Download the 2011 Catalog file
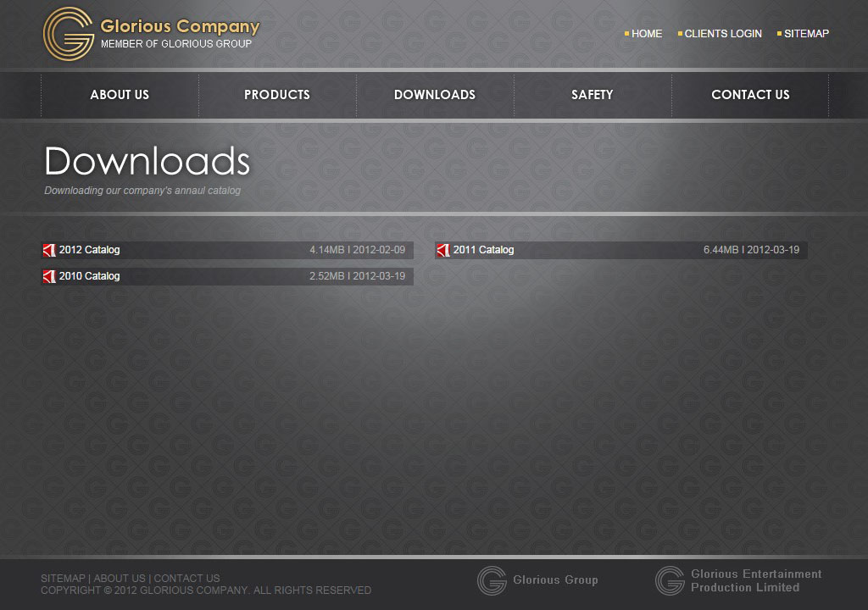This screenshot has width=868, height=610. coord(483,250)
